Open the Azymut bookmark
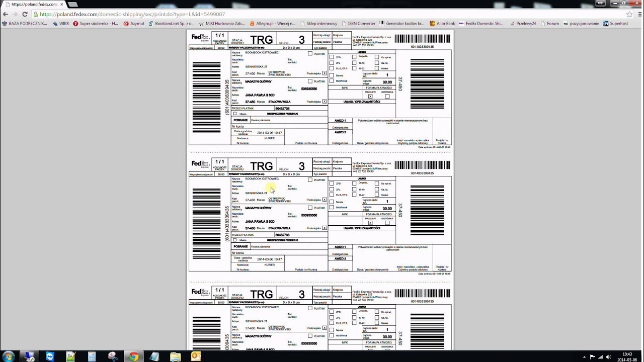 click(134, 23)
